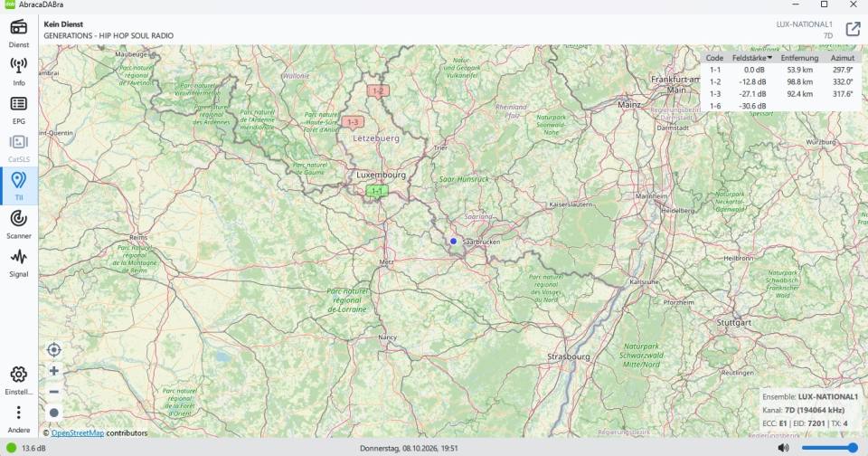Zoom out map with minus button
The image size is (868, 456).
tap(53, 392)
